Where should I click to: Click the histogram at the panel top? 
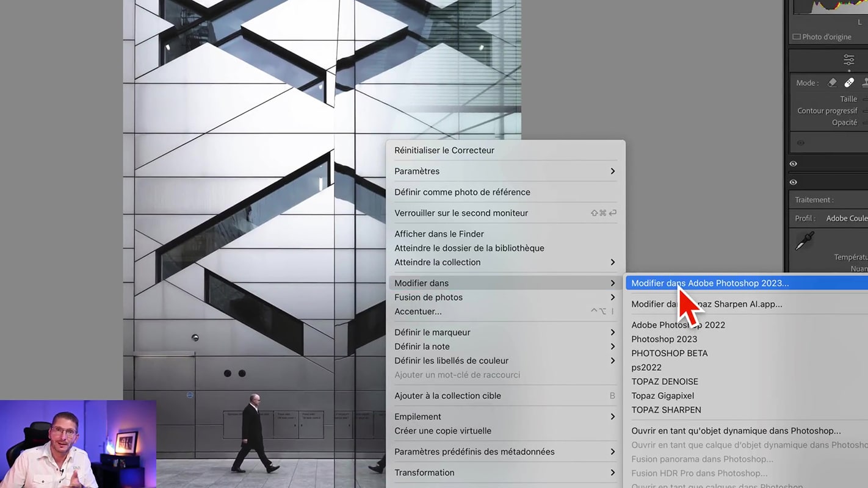(x=830, y=7)
